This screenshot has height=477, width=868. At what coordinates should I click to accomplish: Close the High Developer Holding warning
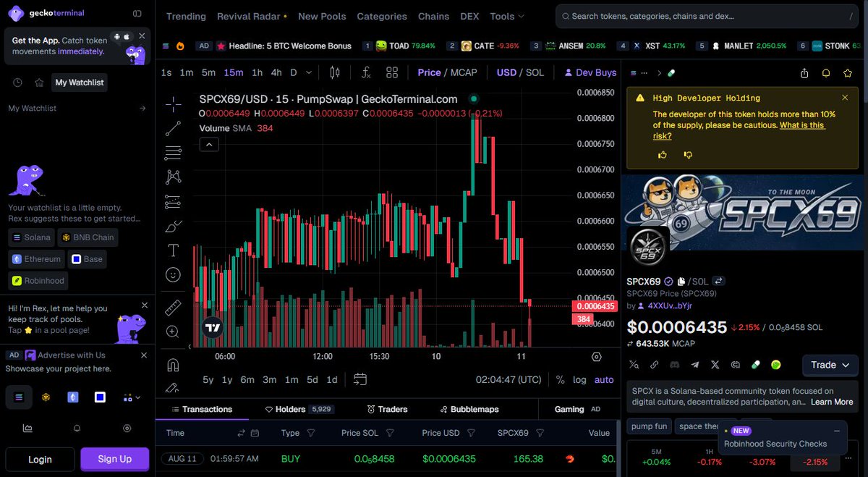845,98
